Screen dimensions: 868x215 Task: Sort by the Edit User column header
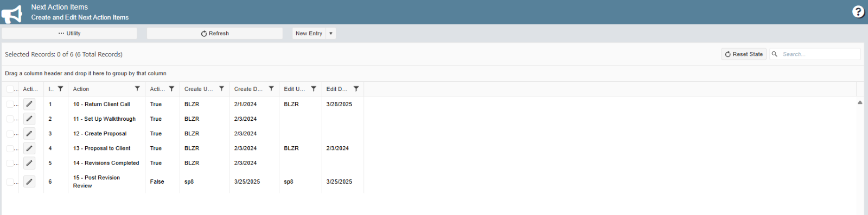pos(295,89)
